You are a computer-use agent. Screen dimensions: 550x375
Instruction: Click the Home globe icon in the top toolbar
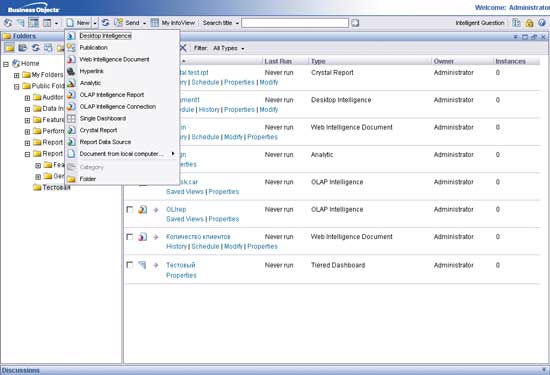click(8, 23)
